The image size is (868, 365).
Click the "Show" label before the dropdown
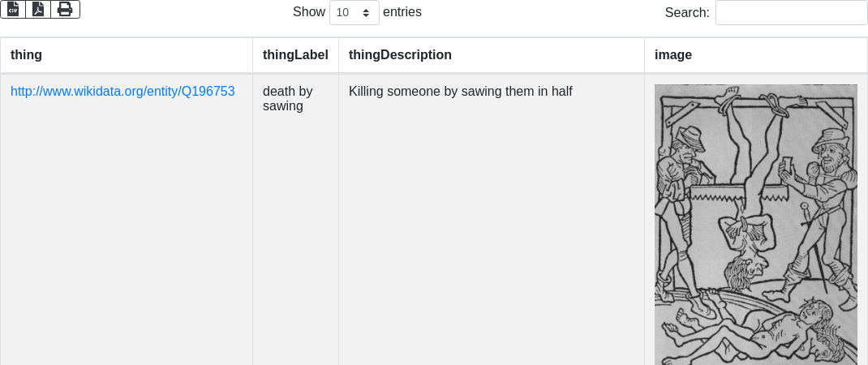point(308,12)
